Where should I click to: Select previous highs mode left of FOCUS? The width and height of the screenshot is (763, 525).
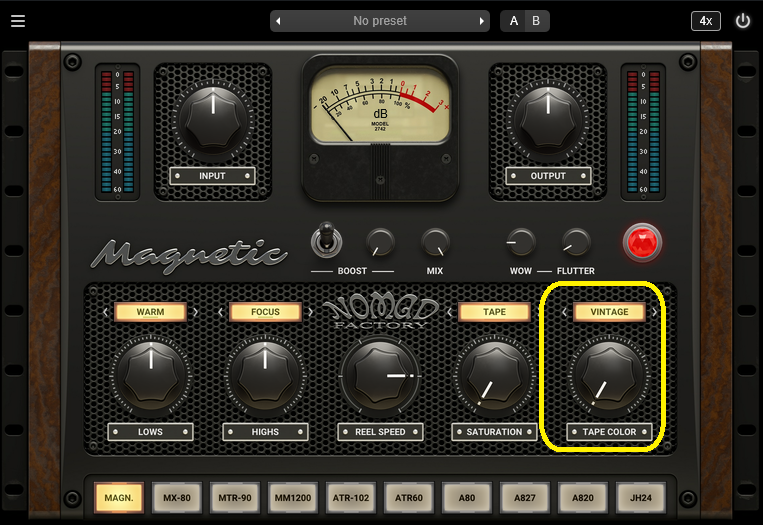[x=220, y=312]
